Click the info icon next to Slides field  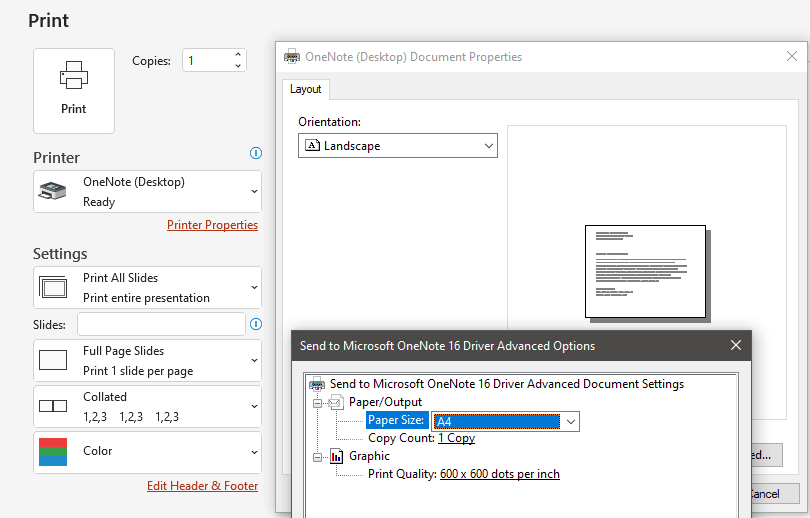(x=256, y=324)
